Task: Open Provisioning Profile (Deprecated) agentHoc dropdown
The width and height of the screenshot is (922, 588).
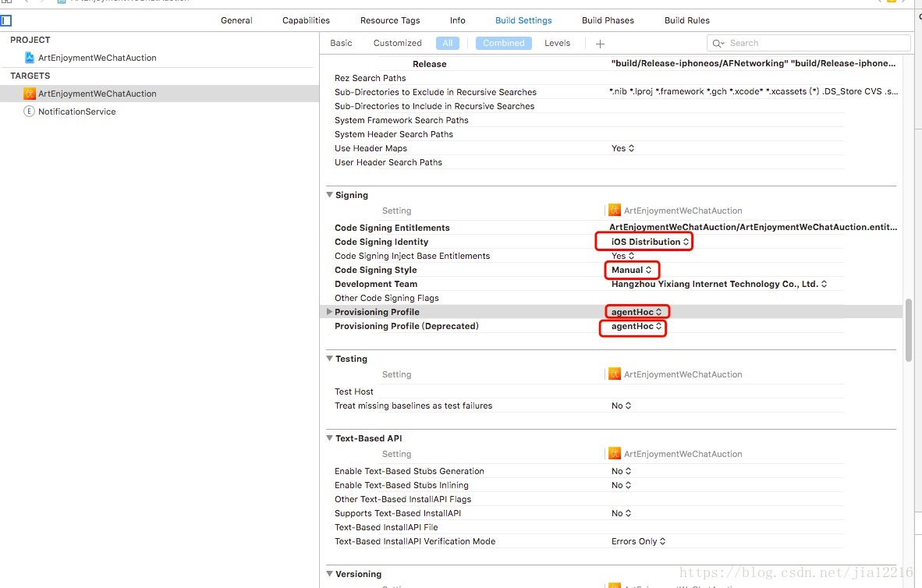Action: (637, 326)
